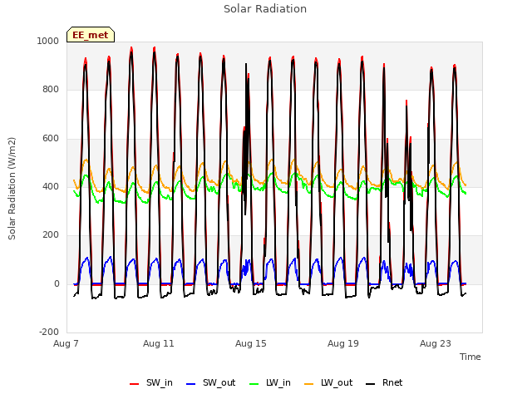The height and width of the screenshot is (399, 532).
Task: Click the 600 y-axis tick label
Action: tap(51, 139)
